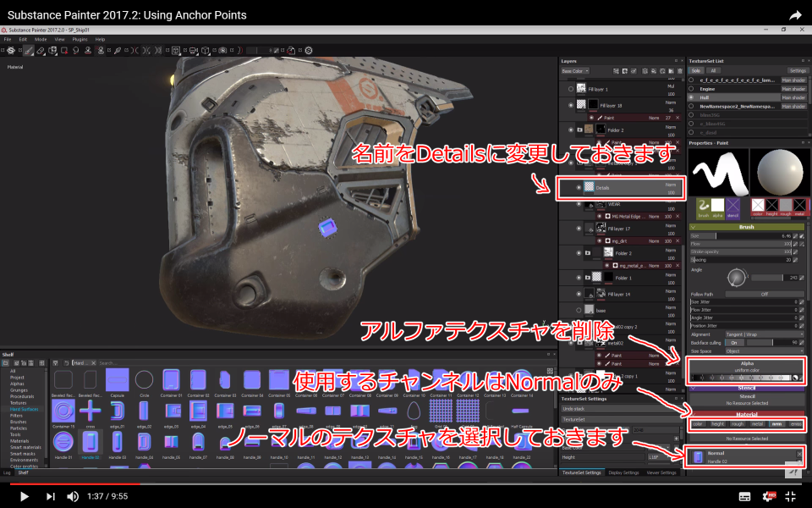Open the Size Space Object dropdown

pyautogui.click(x=764, y=351)
